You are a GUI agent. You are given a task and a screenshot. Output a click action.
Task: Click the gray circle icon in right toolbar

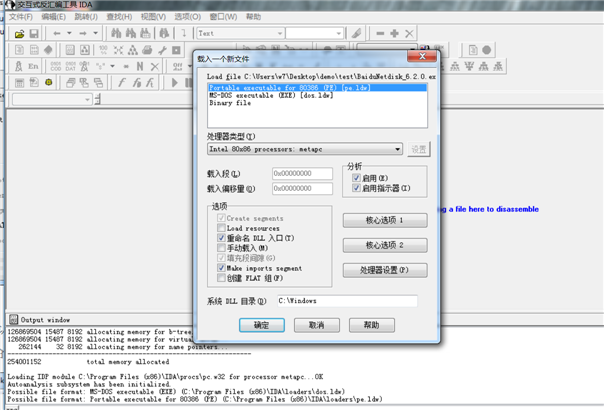(x=487, y=50)
